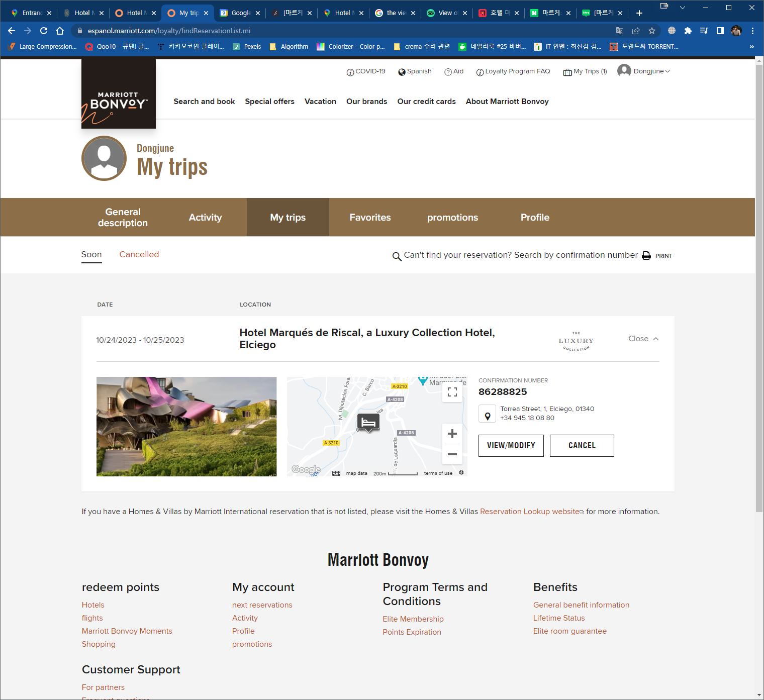Click the browser forward arrow
This screenshot has height=700, width=764.
[x=28, y=31]
